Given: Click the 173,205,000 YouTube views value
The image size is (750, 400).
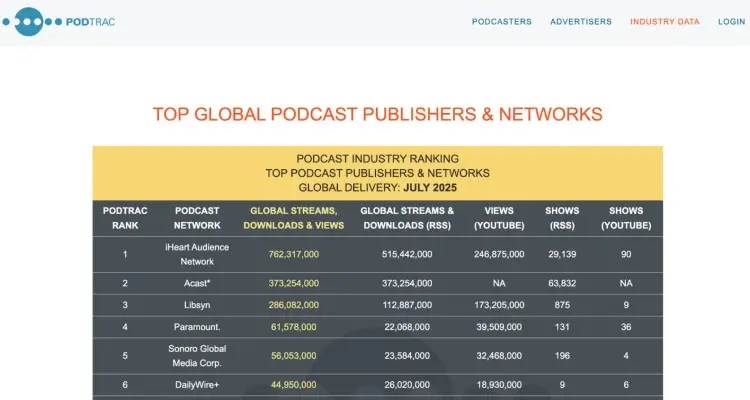Looking at the screenshot, I should point(499,305).
